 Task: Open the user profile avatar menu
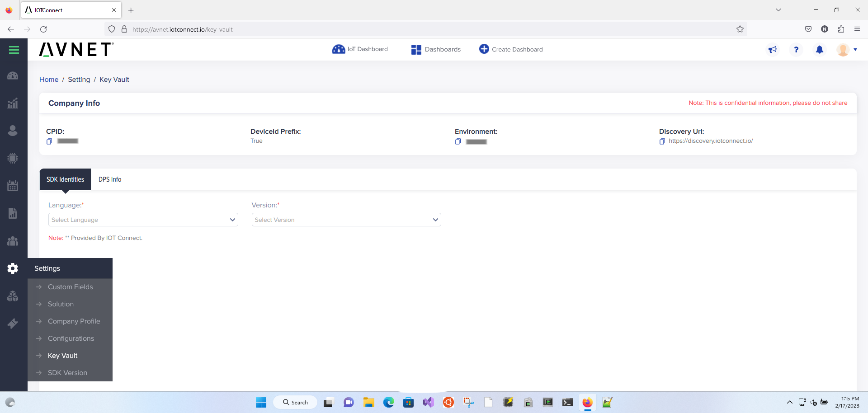(x=847, y=50)
